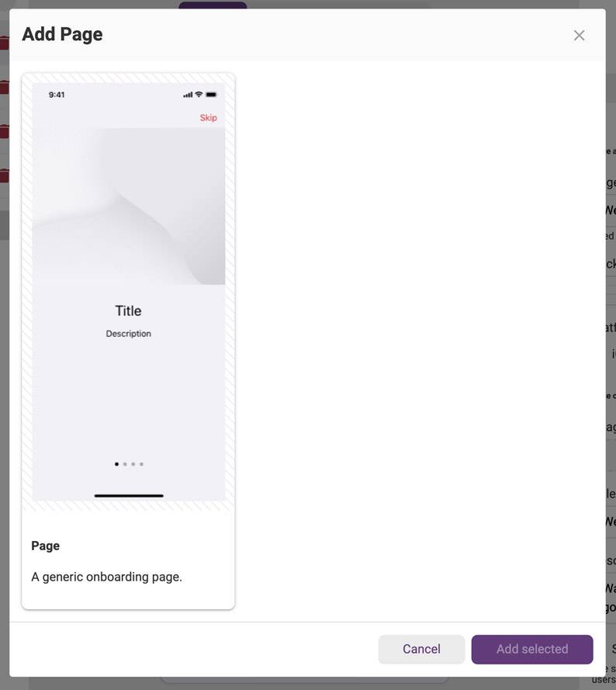Click the Wi-Fi icon in preview status bar
The image size is (616, 690).
199,94
